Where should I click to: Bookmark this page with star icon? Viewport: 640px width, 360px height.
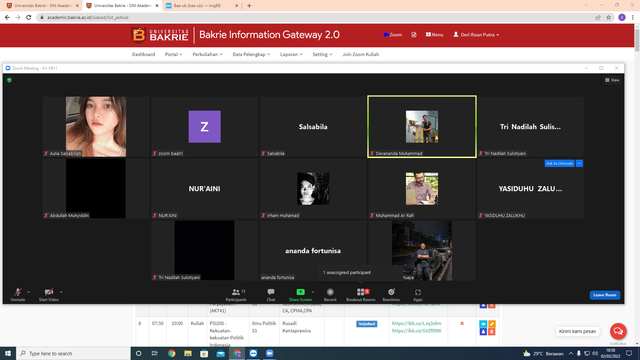[609, 17]
